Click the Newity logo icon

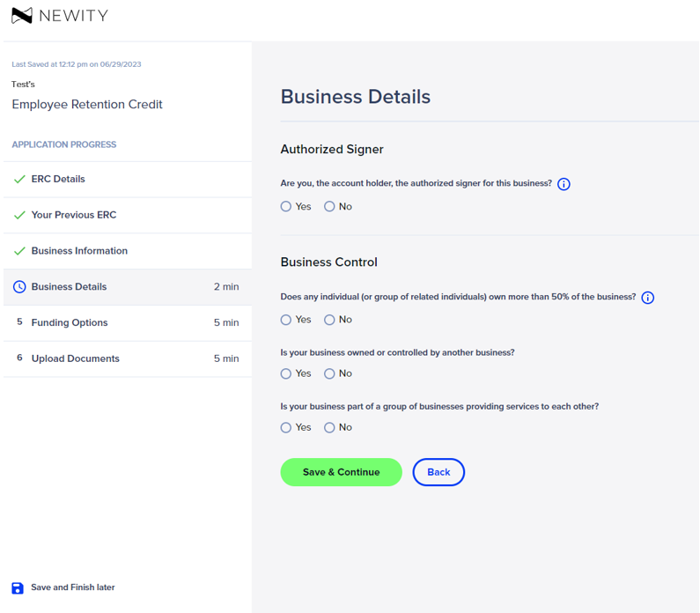click(x=22, y=16)
